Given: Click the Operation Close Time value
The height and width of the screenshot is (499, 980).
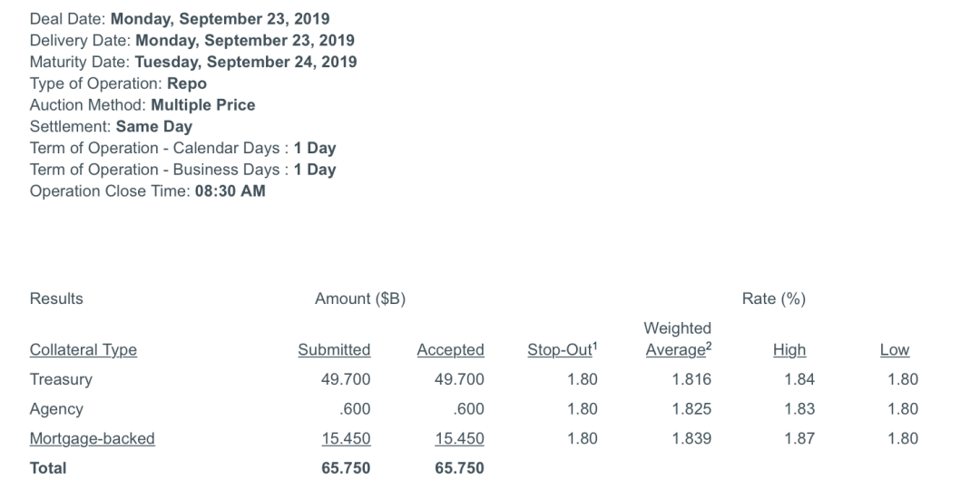Looking at the screenshot, I should (x=230, y=191).
